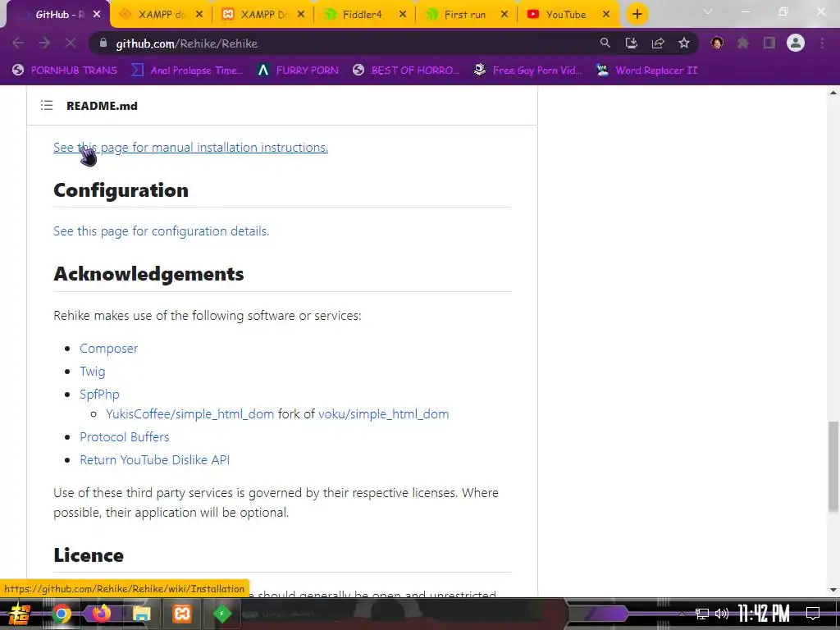Open the Protocol Buffers link
Screen dimensions: 840x630
(x=125, y=436)
